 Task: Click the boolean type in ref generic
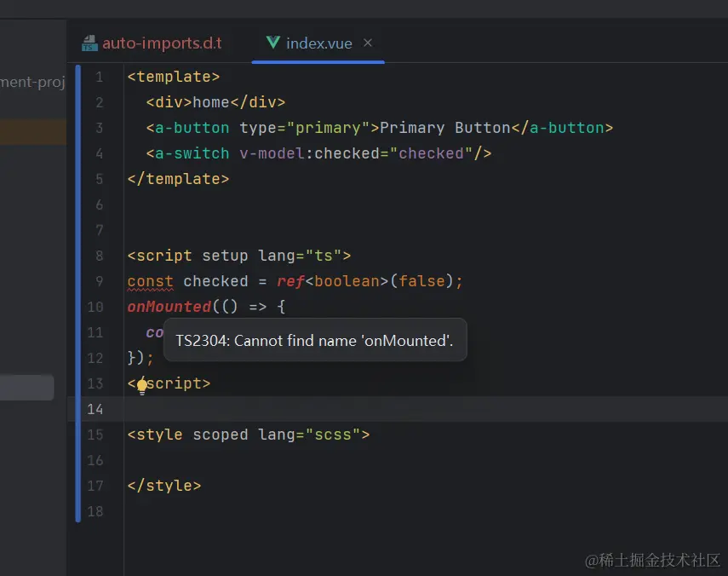(x=347, y=281)
